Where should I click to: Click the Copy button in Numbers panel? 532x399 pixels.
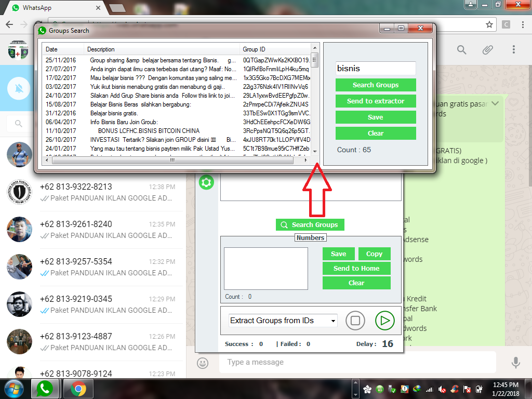coord(374,254)
